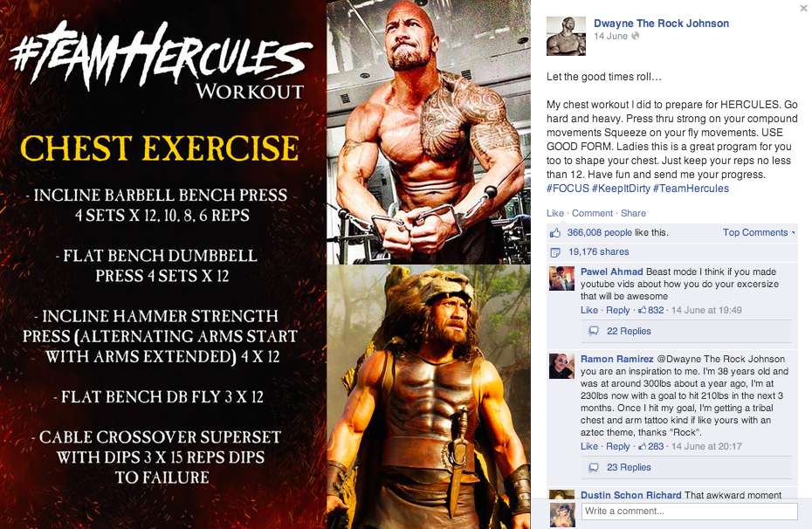This screenshot has height=529, width=812.
Task: Click the replies bubble icon beside 22 Replies
Action: 594,331
